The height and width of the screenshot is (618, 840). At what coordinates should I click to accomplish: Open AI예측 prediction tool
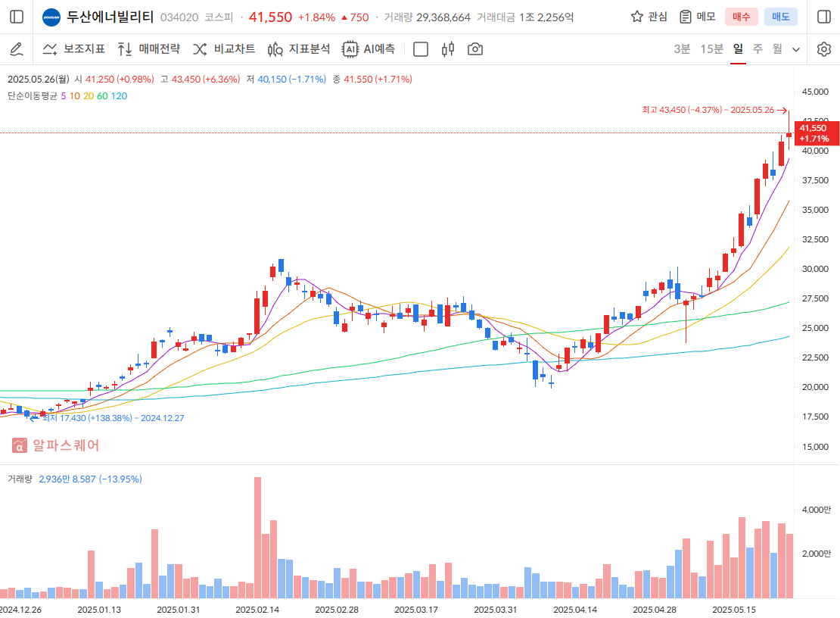click(x=369, y=49)
